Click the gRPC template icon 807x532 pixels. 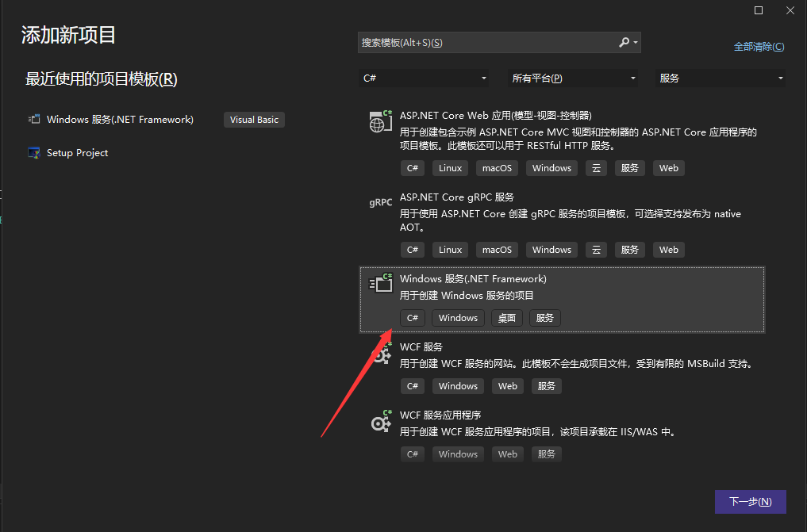380,202
